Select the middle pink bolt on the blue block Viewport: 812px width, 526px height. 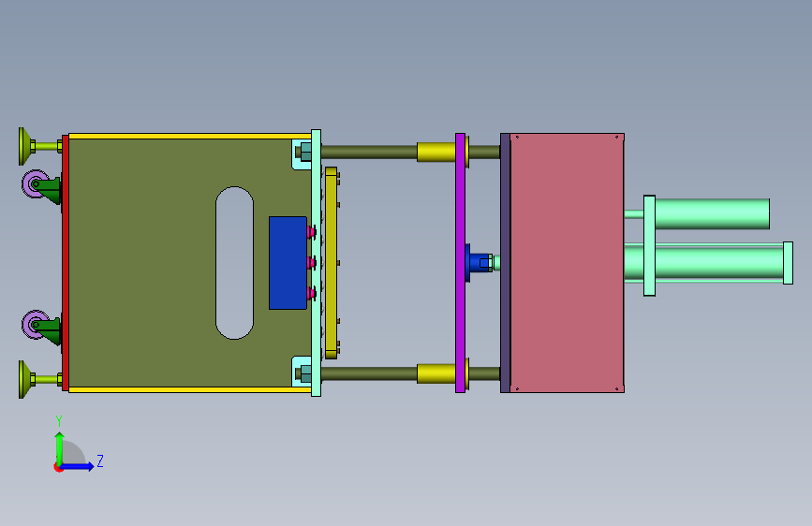tap(311, 263)
